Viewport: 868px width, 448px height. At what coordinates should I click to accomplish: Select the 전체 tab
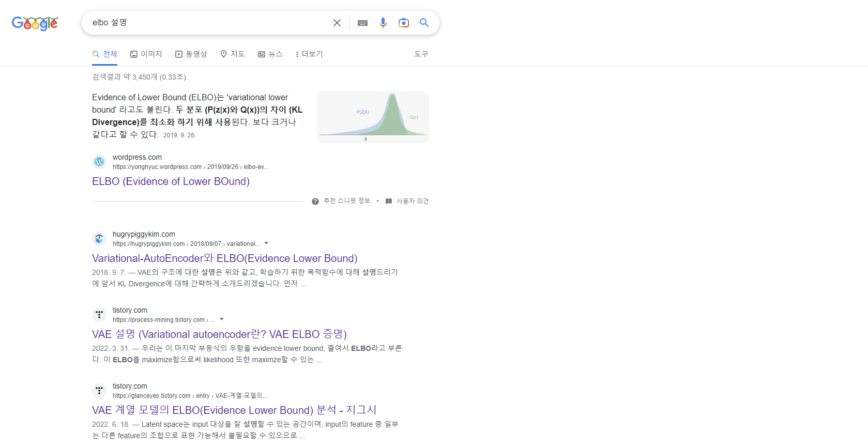click(x=105, y=54)
